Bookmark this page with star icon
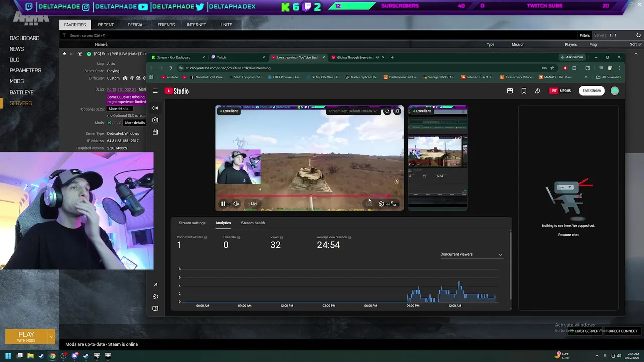This screenshot has height=362, width=644. click(x=552, y=68)
